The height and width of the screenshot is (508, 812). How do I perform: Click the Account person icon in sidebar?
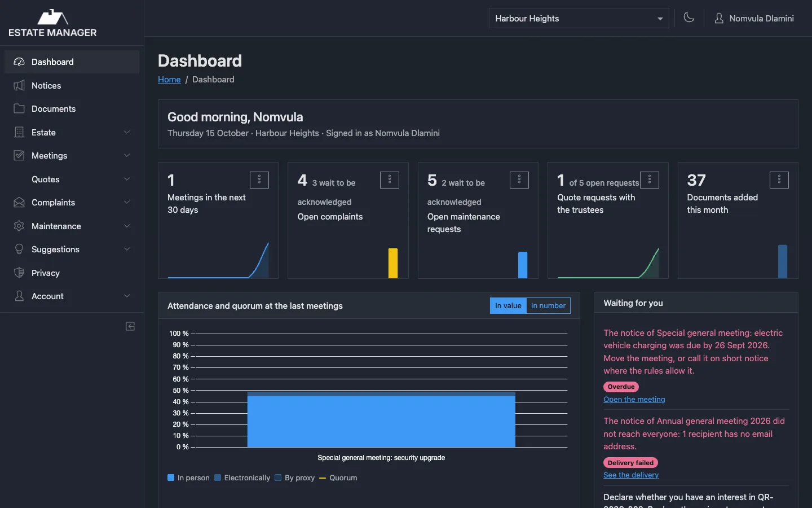19,296
